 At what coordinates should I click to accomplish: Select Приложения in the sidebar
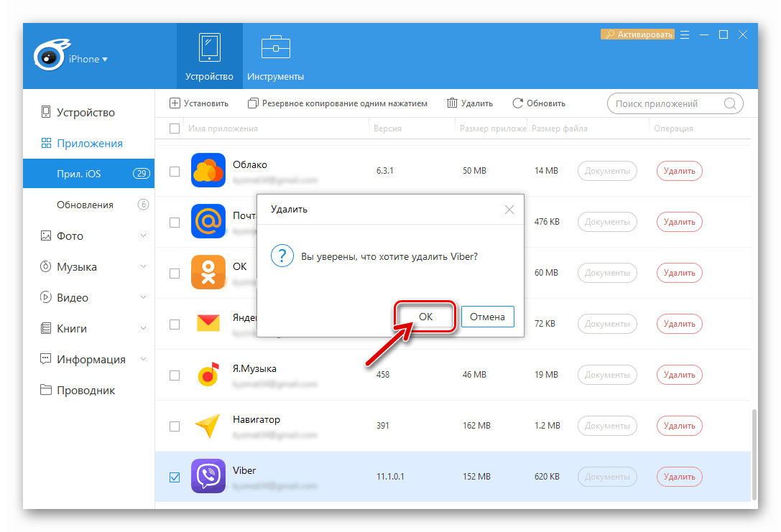82,144
